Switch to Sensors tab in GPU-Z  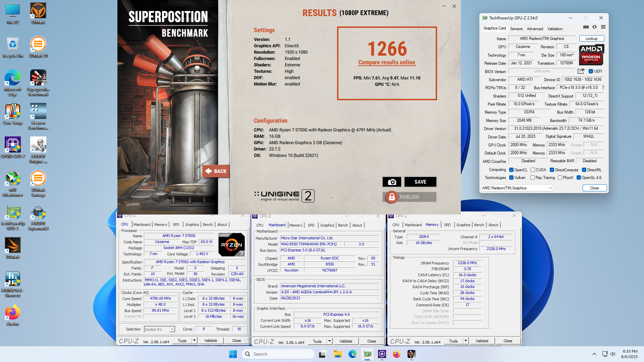(516, 29)
